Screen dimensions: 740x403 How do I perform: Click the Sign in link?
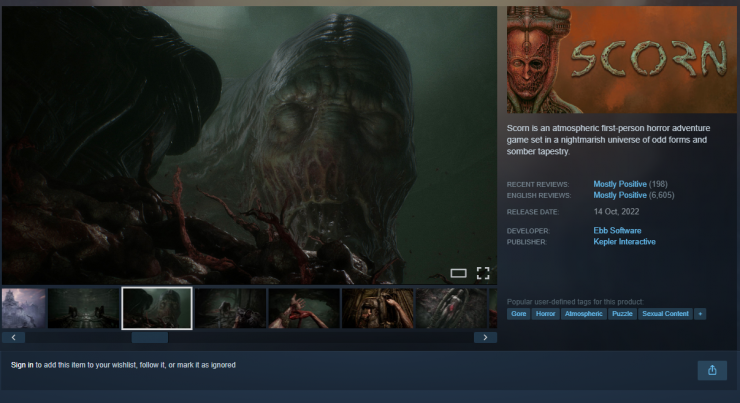click(x=22, y=365)
